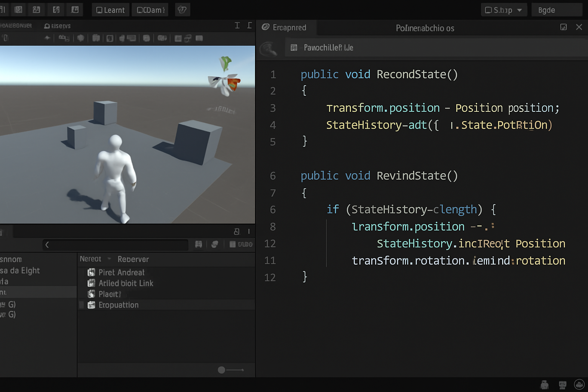Viewport: 588px width, 392px height.
Task: Click the round tag icon beside DUDO
Action: point(215,245)
